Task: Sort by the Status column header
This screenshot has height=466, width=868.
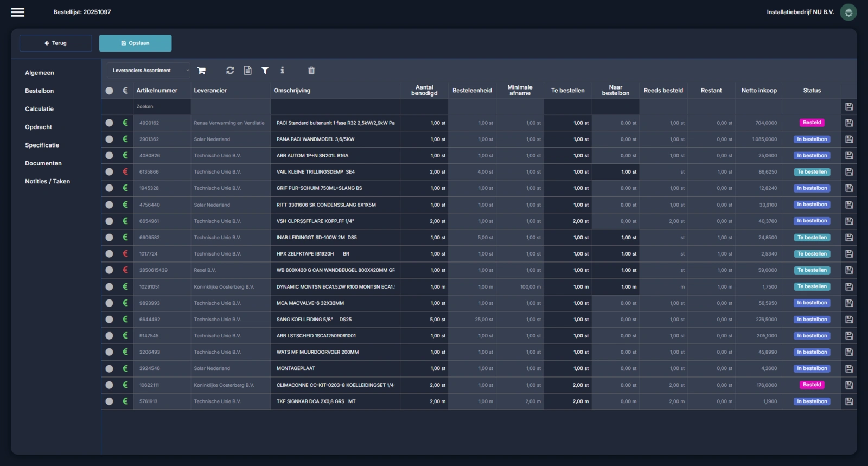Action: 812,91
